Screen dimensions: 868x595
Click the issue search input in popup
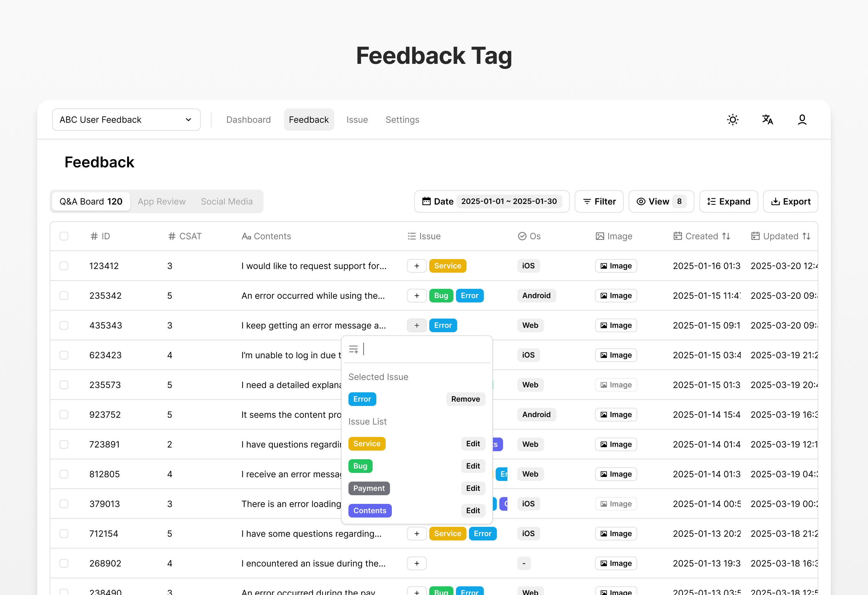coord(411,349)
